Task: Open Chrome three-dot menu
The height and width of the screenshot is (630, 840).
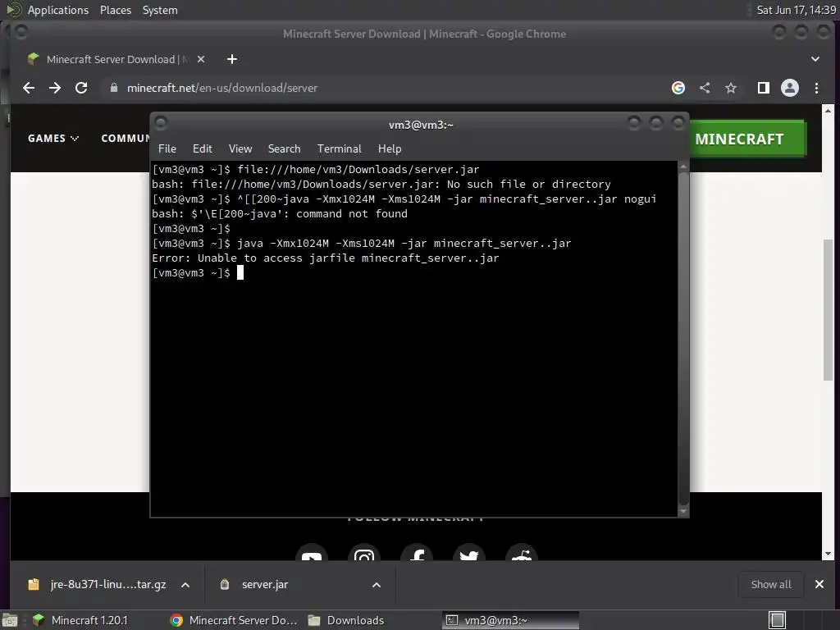Action: tap(816, 88)
